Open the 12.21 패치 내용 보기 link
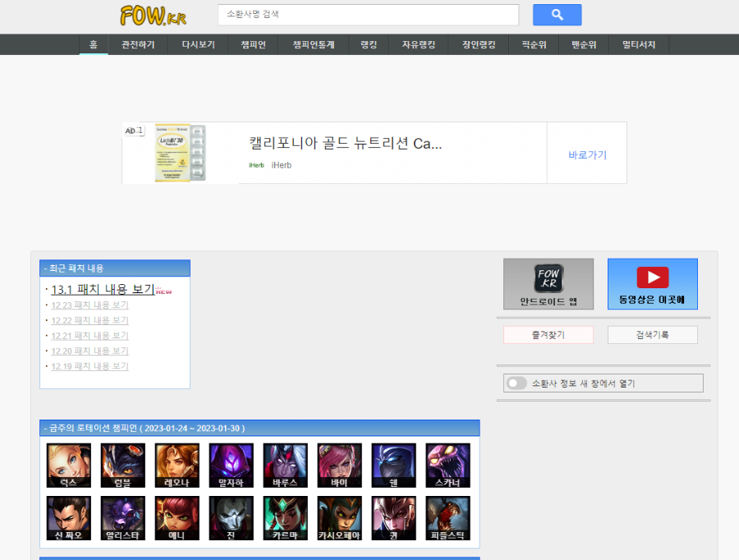Viewport: 739px width, 560px height. tap(90, 336)
